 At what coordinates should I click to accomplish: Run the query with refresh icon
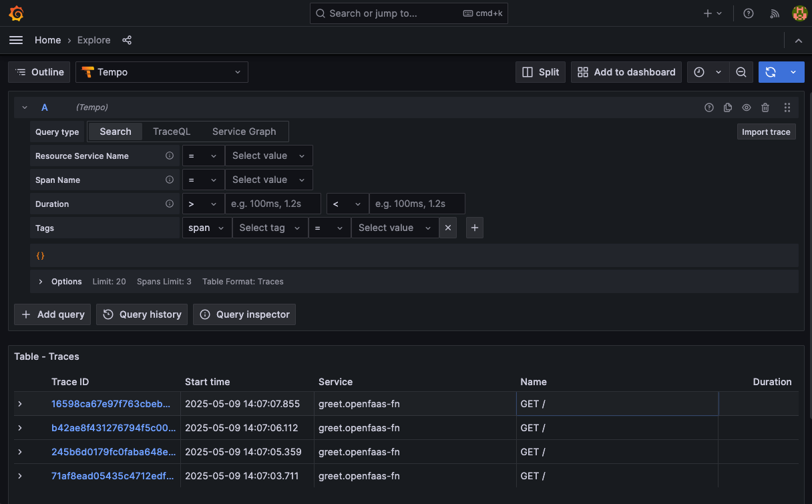(771, 72)
